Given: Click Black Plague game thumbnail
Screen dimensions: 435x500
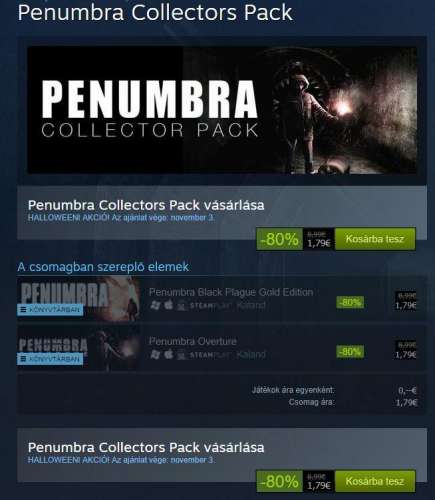Looking at the screenshot, I should pyautogui.click(x=79, y=299).
